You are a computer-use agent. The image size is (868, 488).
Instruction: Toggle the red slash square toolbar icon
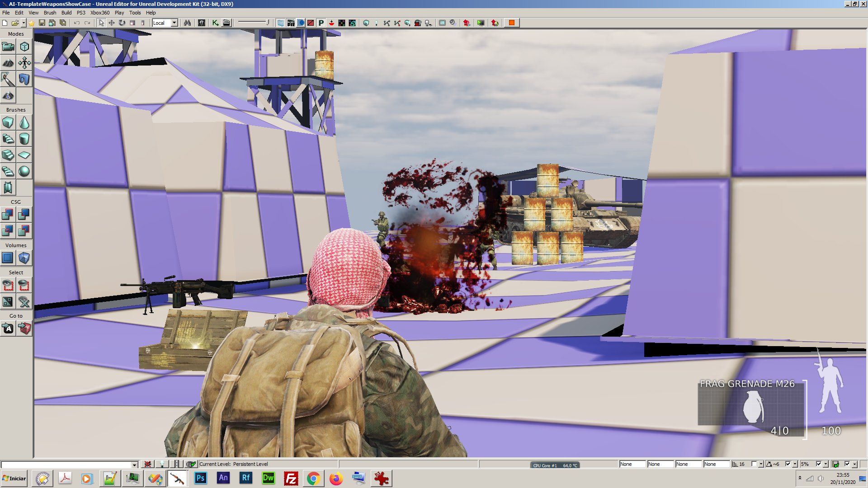click(x=311, y=23)
